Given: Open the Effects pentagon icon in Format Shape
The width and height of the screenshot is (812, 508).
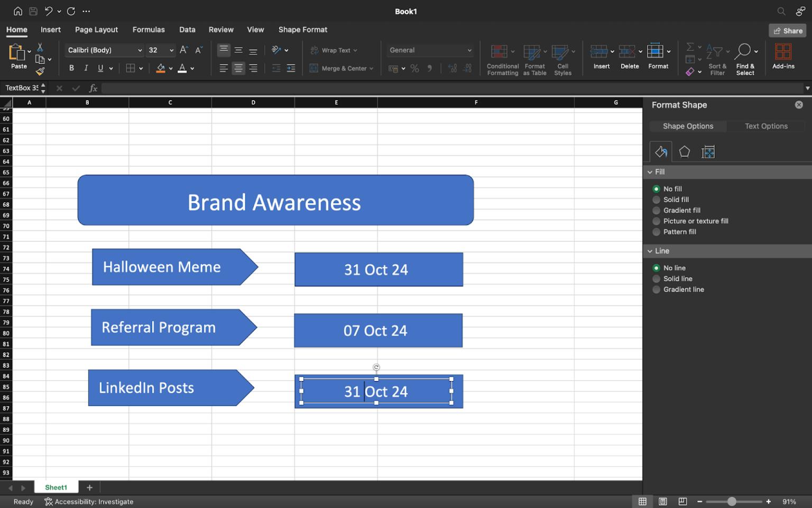Looking at the screenshot, I should (x=684, y=152).
